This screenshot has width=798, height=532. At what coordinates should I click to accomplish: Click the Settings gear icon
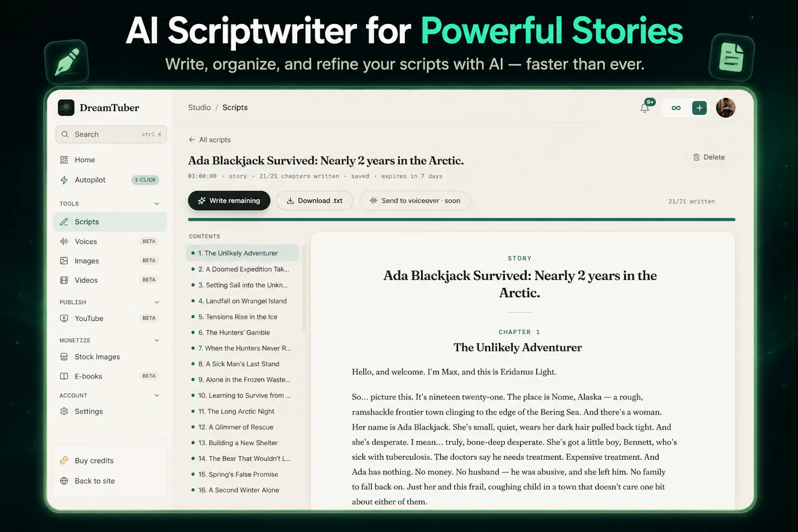[x=64, y=411]
